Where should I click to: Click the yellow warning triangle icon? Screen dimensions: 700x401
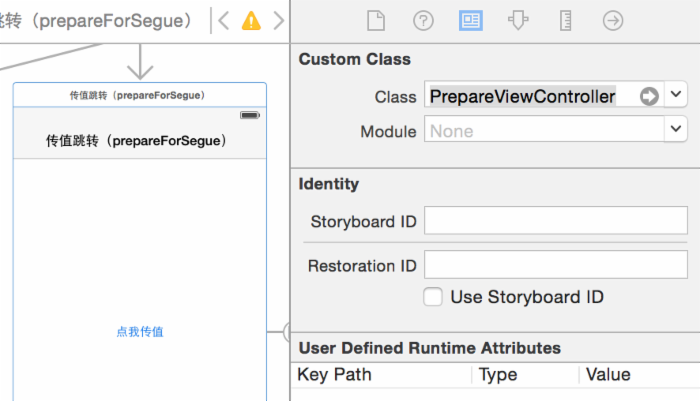251,20
